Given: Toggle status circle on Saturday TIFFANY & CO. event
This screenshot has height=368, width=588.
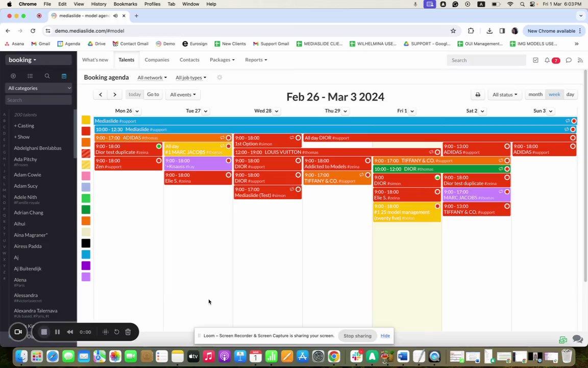Looking at the screenshot, I should tap(507, 206).
